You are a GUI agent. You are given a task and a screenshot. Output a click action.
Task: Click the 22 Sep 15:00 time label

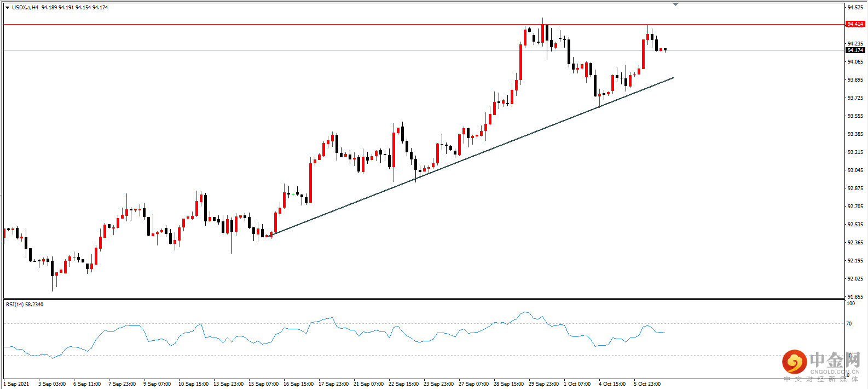click(x=403, y=384)
